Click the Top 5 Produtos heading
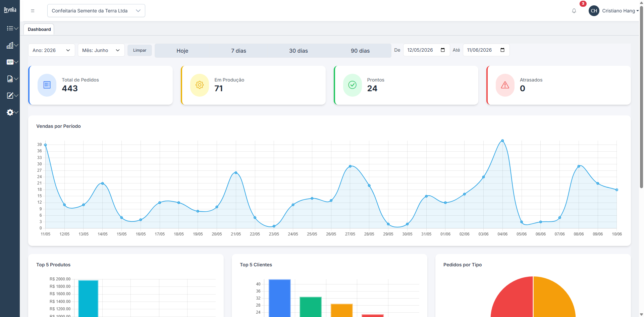 (53, 265)
